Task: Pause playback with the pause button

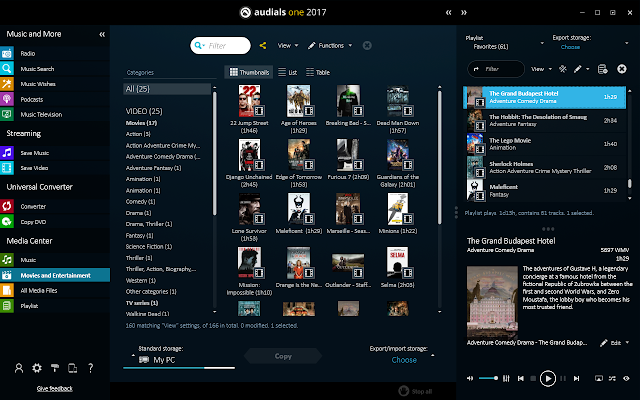Action: pyautogui.click(x=563, y=378)
